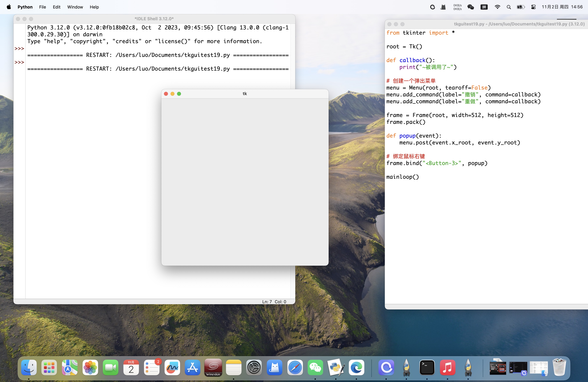Click the Python IDLE Dock icon
This screenshot has height=382, width=588.
click(x=336, y=367)
